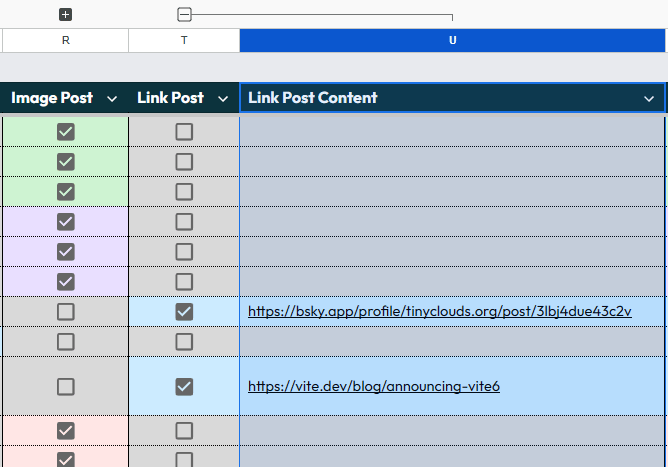Open the vite.dev announcing-vite6 link
Viewport: 668px width, 467px height.
point(374,386)
